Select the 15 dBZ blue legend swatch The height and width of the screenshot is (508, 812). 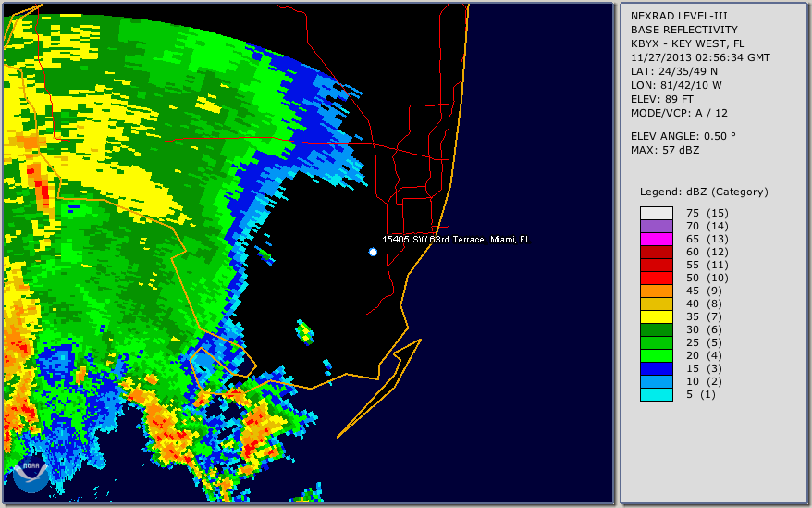click(x=656, y=368)
